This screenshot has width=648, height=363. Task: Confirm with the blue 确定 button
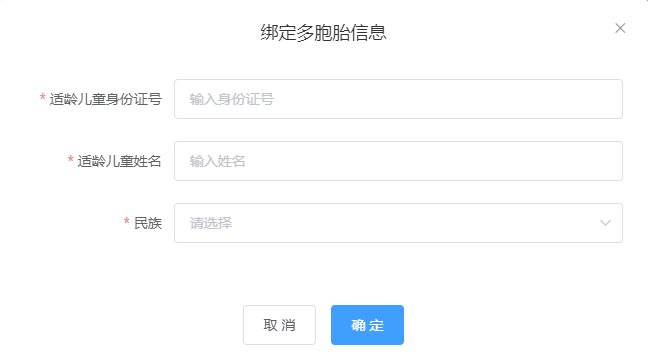(367, 325)
